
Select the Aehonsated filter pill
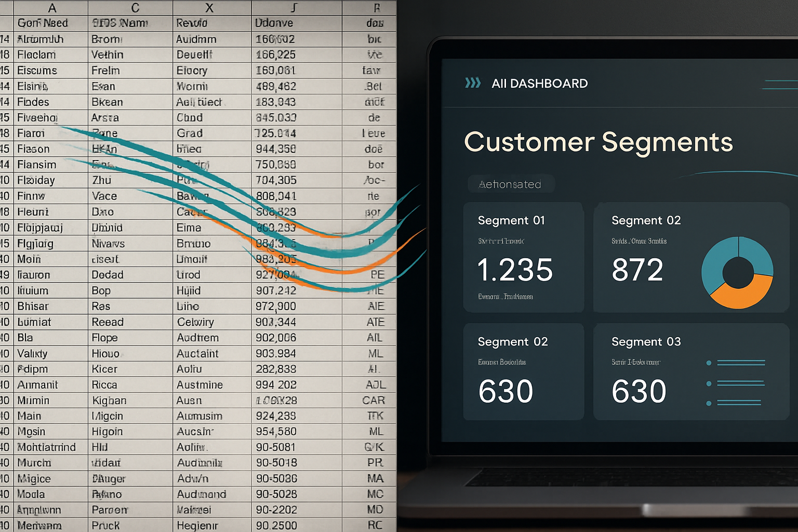pos(511,184)
